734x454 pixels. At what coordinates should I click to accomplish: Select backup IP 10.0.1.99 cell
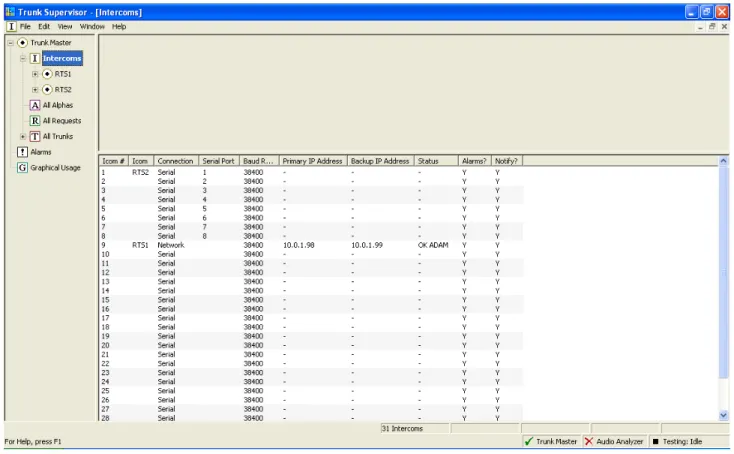click(x=367, y=245)
